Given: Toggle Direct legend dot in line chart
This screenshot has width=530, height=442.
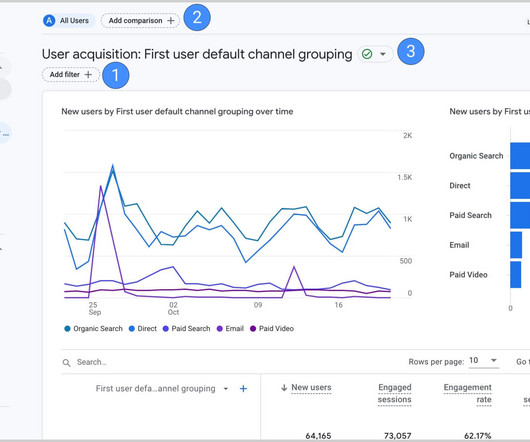Looking at the screenshot, I should (x=132, y=328).
